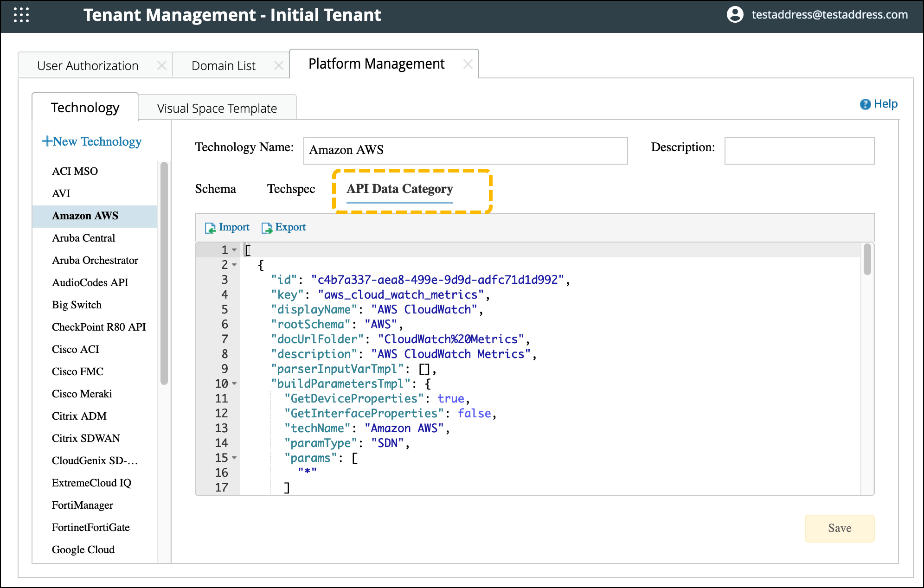Select Cisco Meraki in technology list
Image resolution: width=924 pixels, height=588 pixels.
click(x=82, y=394)
